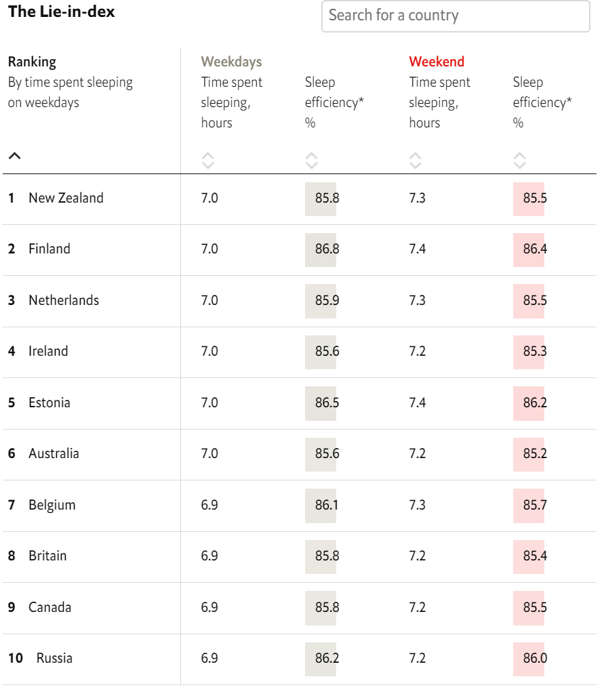The image size is (604, 700).
Task: Sort by weekend sleep efficiency
Action: pyautogui.click(x=519, y=161)
